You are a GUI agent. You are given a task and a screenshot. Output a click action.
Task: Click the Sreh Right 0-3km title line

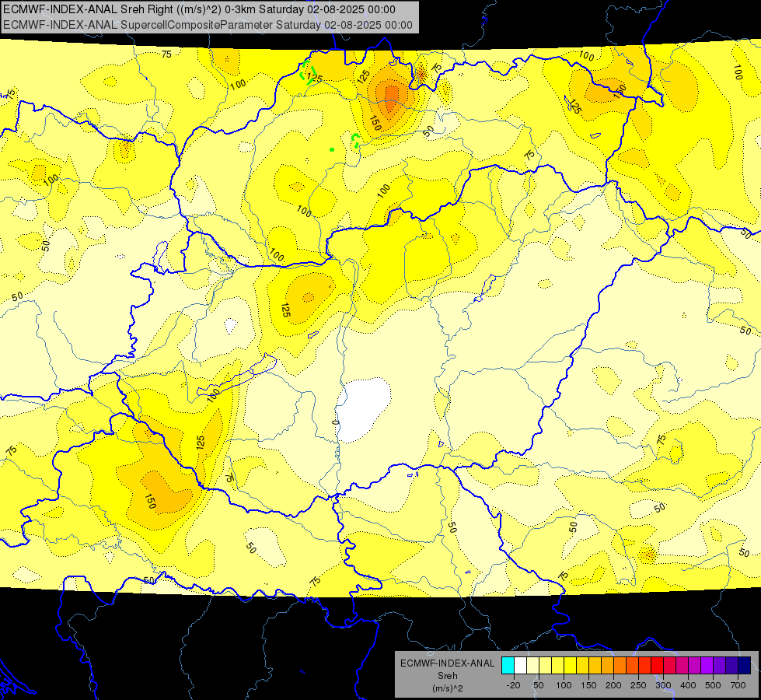[x=200, y=9]
